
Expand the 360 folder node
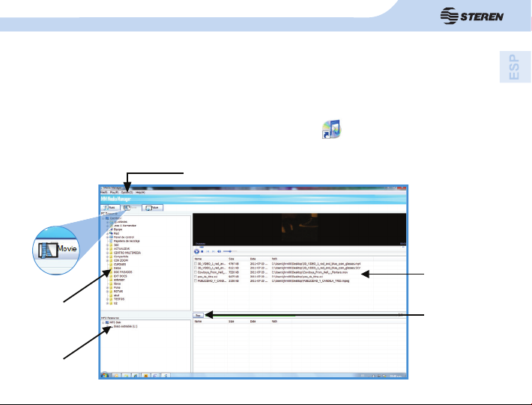(108, 244)
